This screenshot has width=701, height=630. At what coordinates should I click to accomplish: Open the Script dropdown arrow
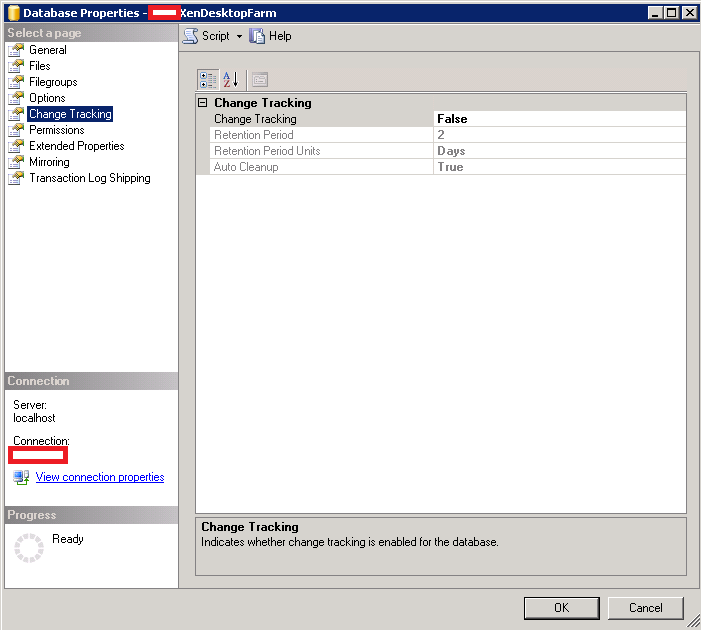pyautogui.click(x=239, y=36)
